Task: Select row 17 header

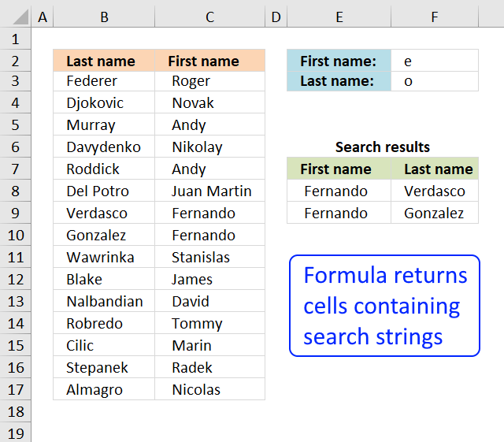Action: (16, 389)
